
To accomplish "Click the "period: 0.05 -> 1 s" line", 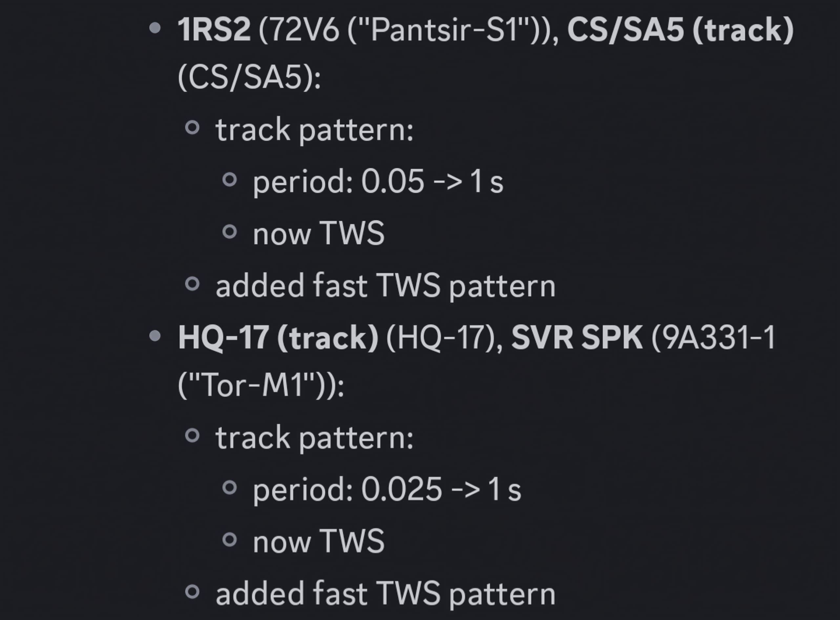I will (x=378, y=182).
